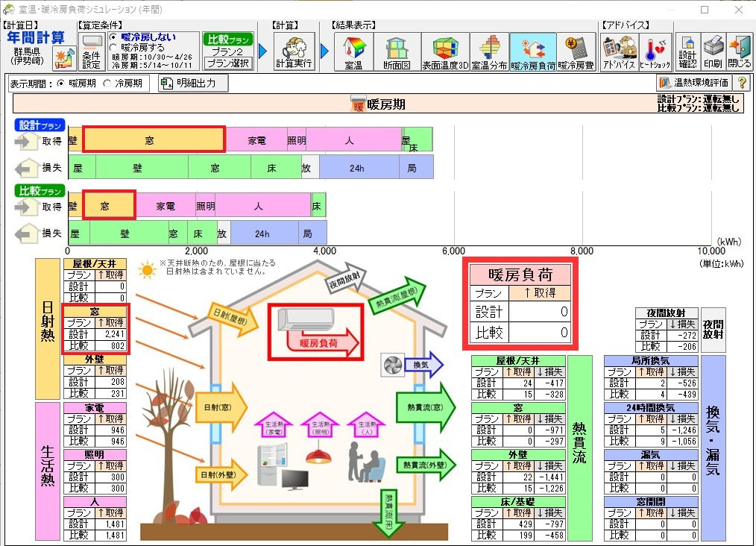The height and width of the screenshot is (546, 756).
Task: Open 暖冷房費 heating cost calculator icon
Action: 576,52
